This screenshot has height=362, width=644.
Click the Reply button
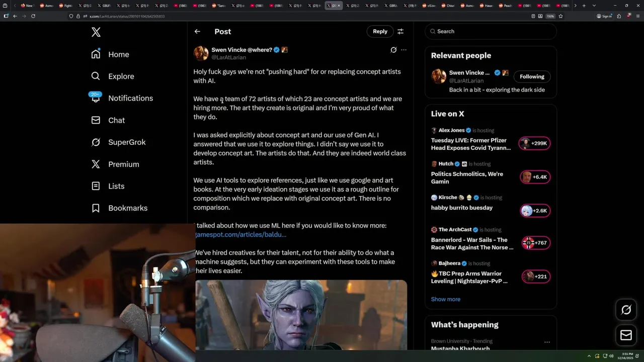[x=380, y=31]
